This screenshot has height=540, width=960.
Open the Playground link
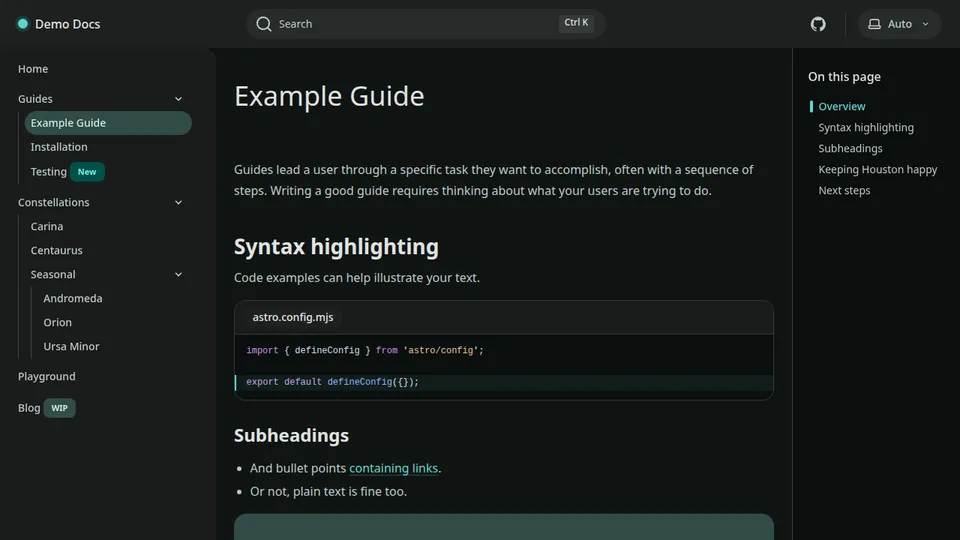(47, 376)
